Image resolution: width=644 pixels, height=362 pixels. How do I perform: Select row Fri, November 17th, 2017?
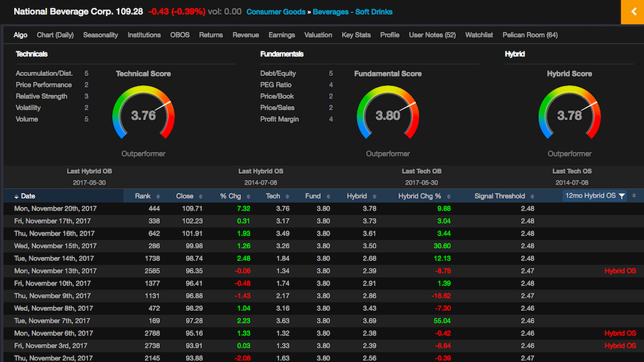pos(324,221)
